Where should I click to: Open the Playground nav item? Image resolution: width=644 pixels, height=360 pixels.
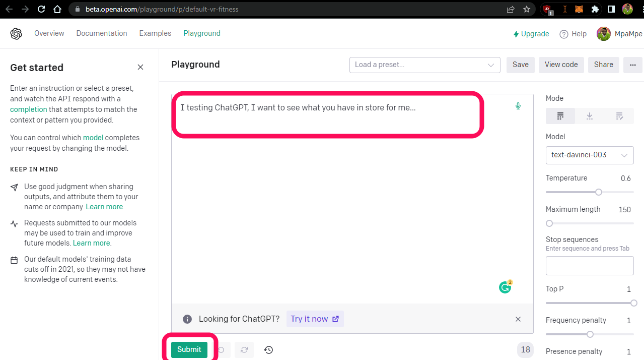coord(202,33)
